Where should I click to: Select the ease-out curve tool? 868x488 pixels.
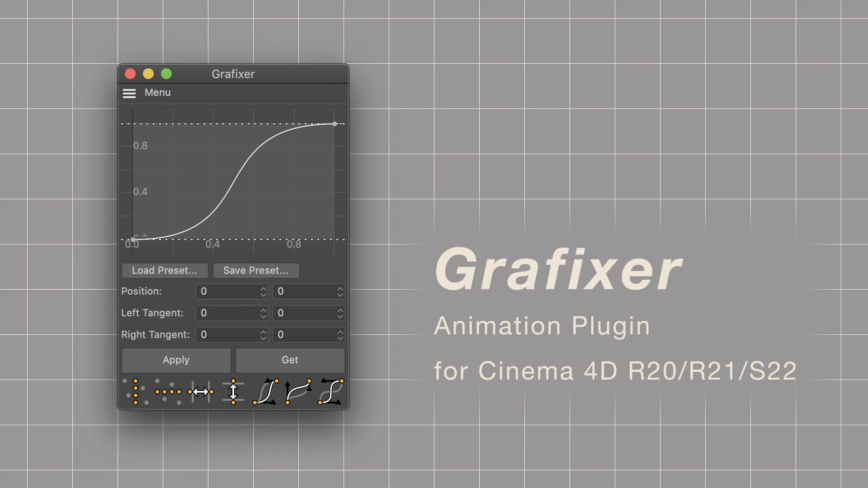299,391
